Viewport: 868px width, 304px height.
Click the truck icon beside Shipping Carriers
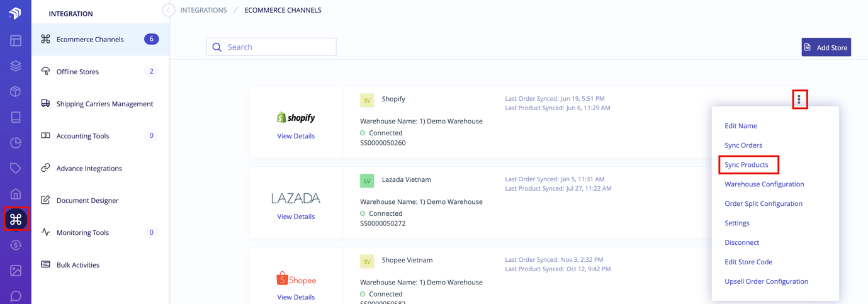pyautogui.click(x=45, y=103)
